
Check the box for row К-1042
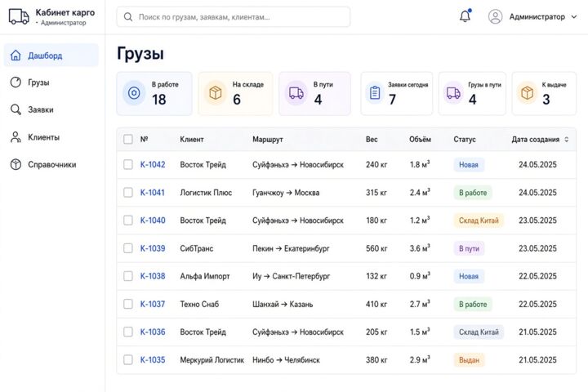click(x=128, y=164)
